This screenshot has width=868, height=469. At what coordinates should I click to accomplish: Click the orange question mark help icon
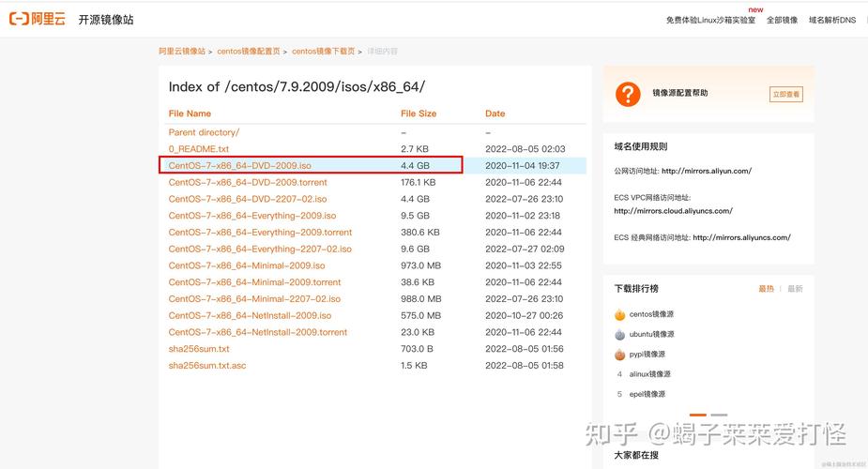tap(628, 94)
